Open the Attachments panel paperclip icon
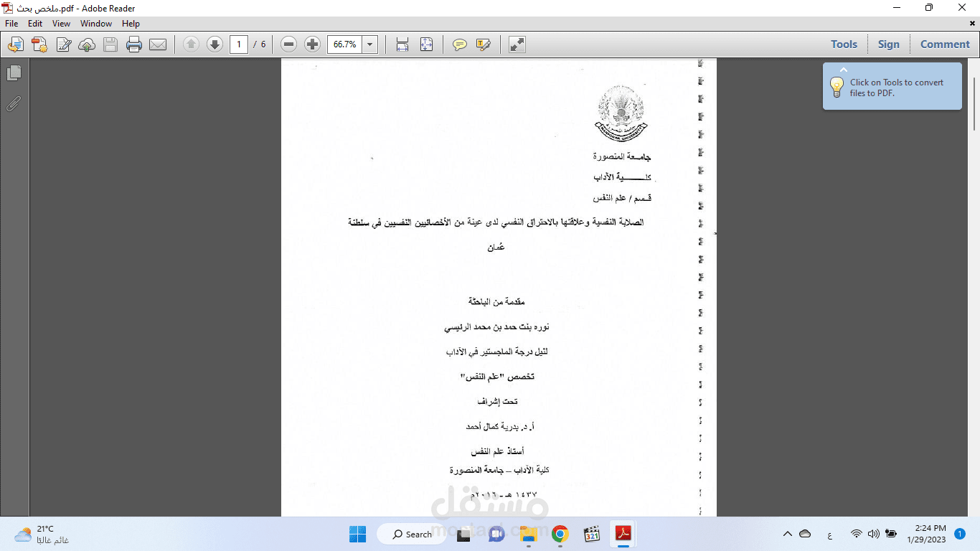 [x=14, y=104]
